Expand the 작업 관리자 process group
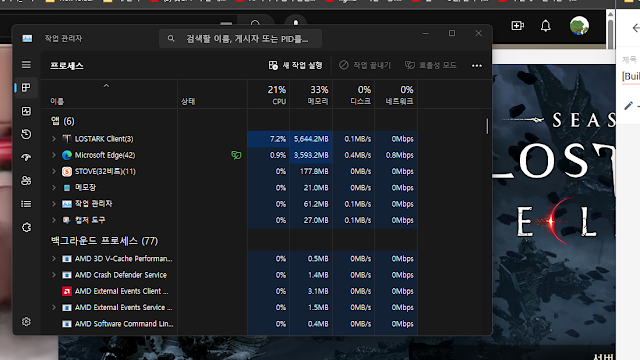Image resolution: width=640 pixels, height=360 pixels. (53, 204)
